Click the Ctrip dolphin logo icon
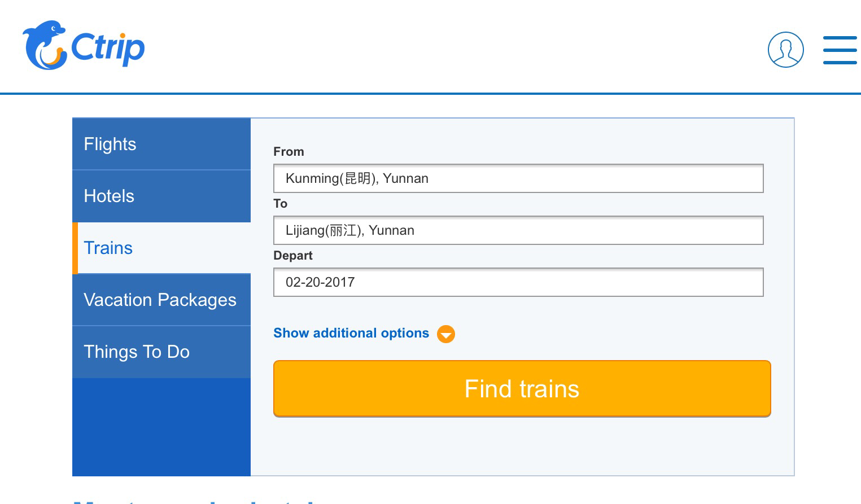This screenshot has width=861, height=504. pyautogui.click(x=44, y=46)
